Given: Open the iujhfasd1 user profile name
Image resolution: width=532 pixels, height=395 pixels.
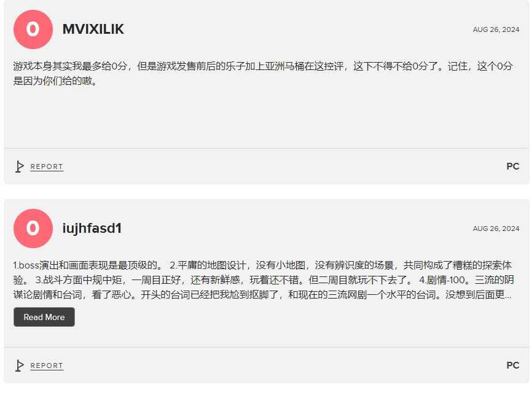Looking at the screenshot, I should pyautogui.click(x=92, y=229).
